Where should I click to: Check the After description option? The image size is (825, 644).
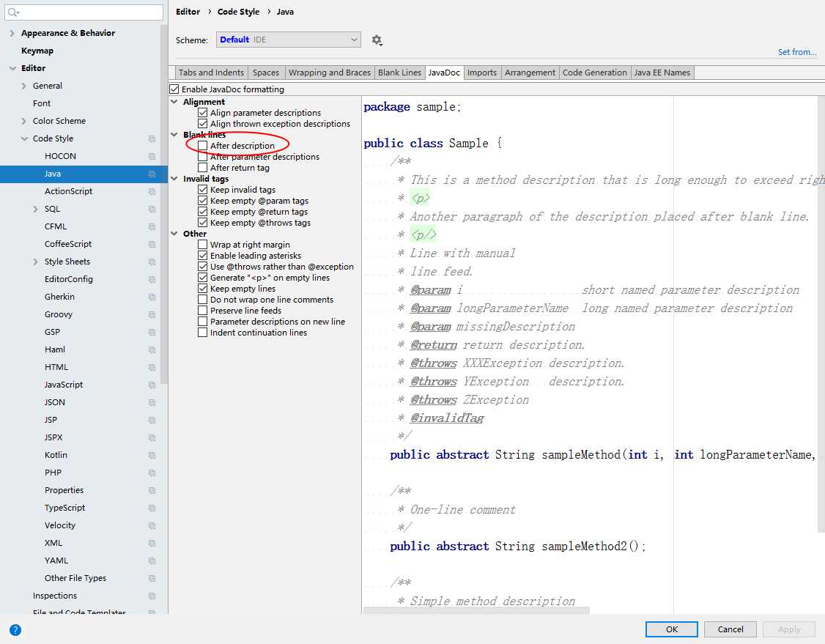pyautogui.click(x=202, y=146)
